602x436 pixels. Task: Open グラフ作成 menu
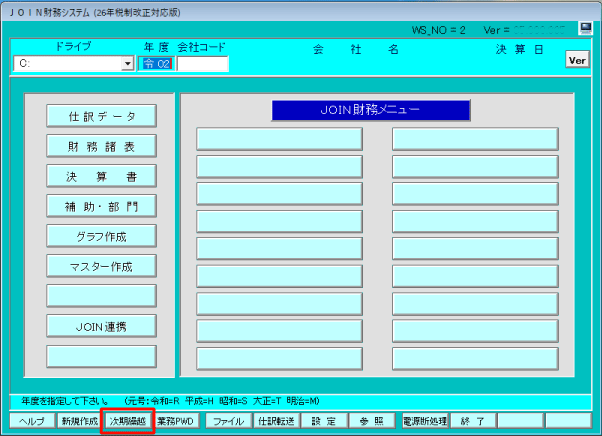(x=101, y=236)
